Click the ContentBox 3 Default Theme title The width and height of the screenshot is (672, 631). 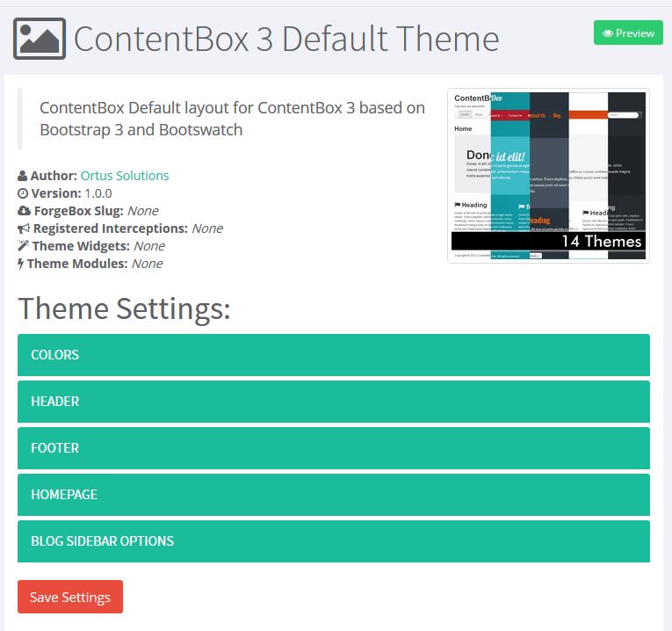[x=286, y=40]
